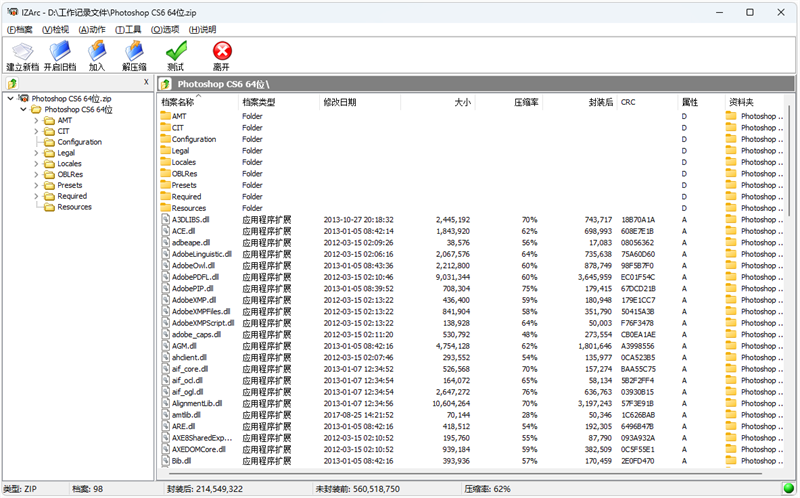The width and height of the screenshot is (800, 498).
Task: Sort by the 档案类型 column header
Action: point(279,102)
